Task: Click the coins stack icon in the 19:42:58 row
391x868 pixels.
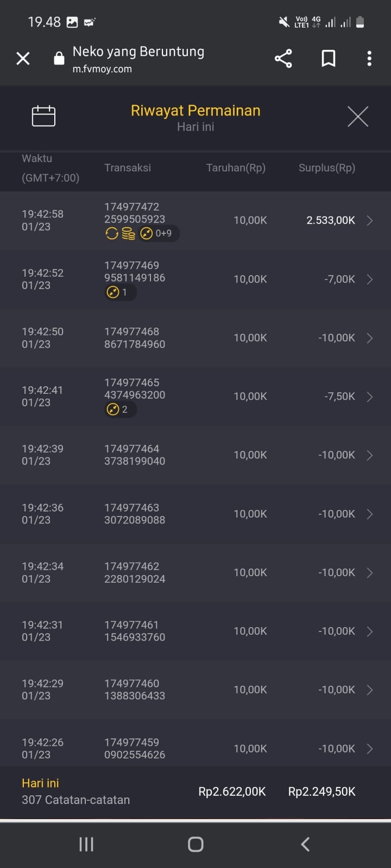Action: 128,233
